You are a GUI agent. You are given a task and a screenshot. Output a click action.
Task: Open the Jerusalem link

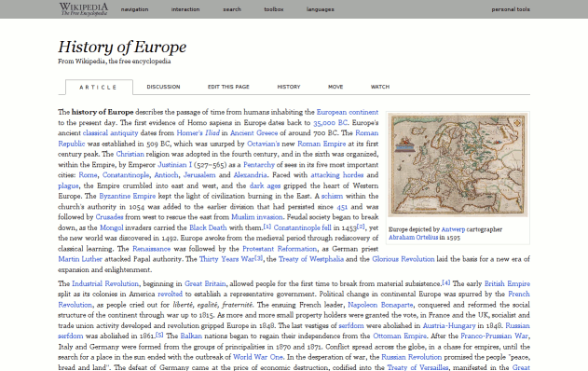199,175
